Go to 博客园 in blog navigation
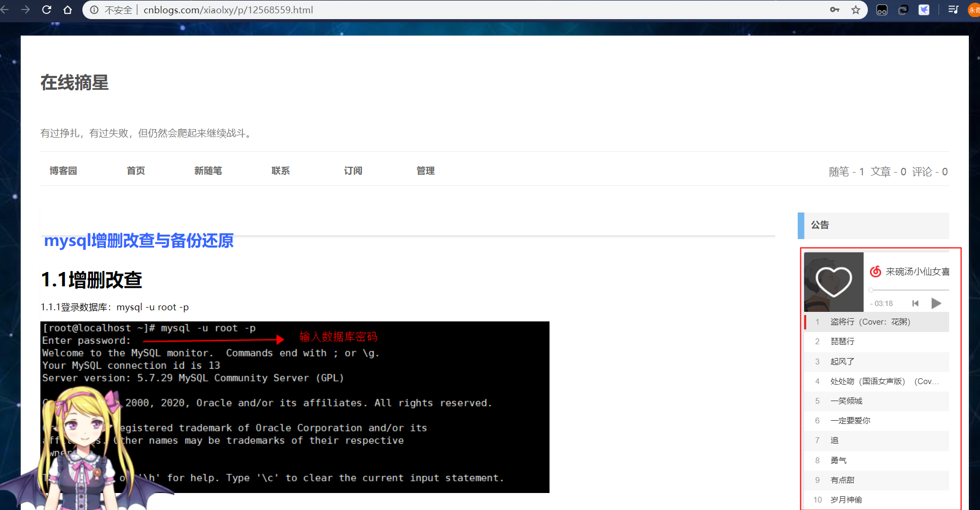This screenshot has width=980, height=510. (63, 171)
